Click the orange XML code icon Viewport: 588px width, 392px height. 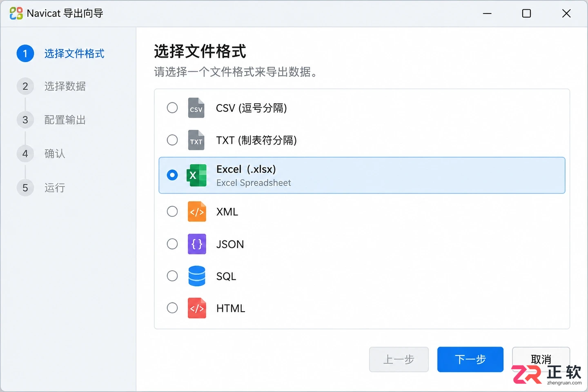point(197,212)
